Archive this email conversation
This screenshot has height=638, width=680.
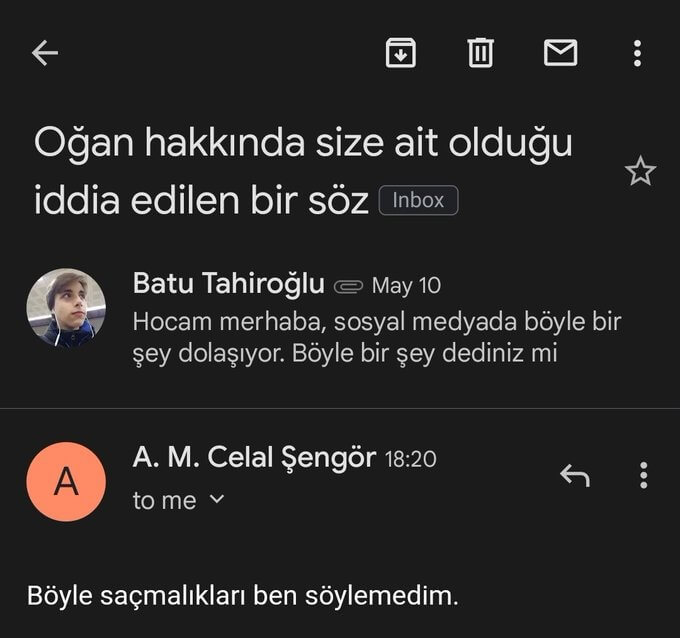(401, 53)
